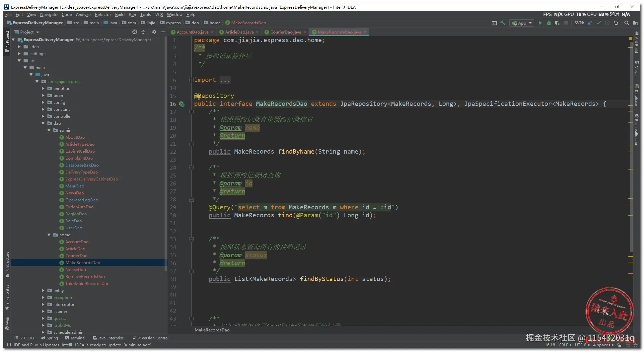
Task: Build project using the hammer icon
Action: 503,23
